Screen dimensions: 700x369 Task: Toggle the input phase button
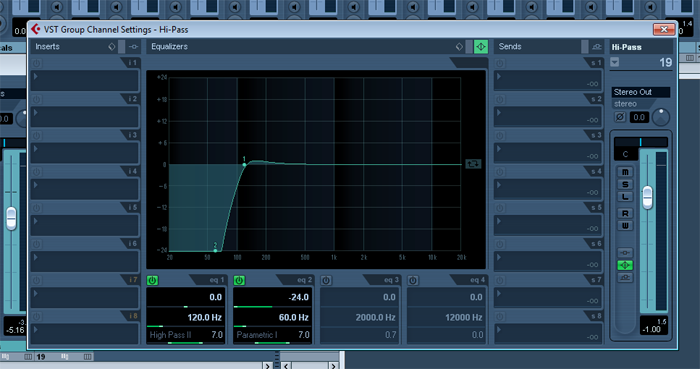click(620, 117)
